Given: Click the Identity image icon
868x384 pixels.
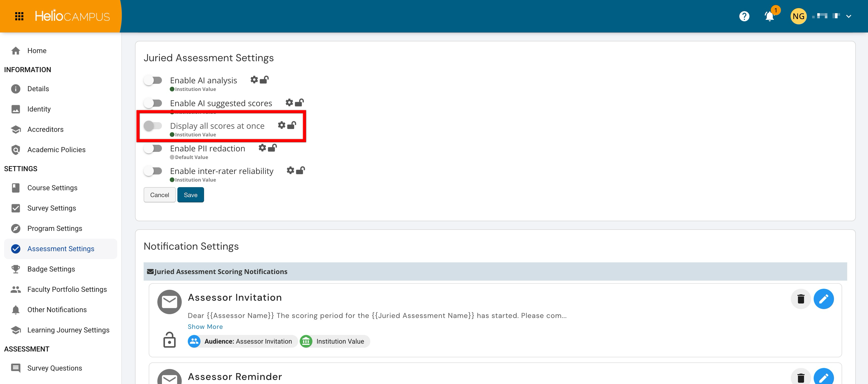Looking at the screenshot, I should 15,109.
